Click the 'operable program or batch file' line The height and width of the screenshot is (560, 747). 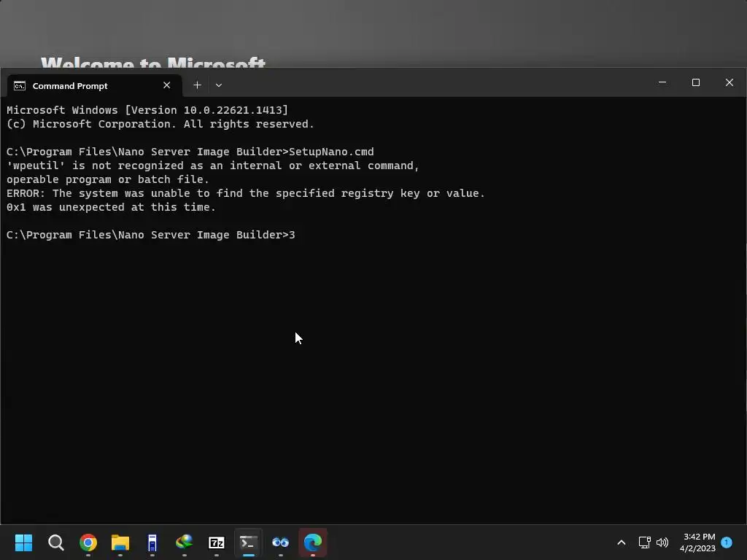(108, 179)
